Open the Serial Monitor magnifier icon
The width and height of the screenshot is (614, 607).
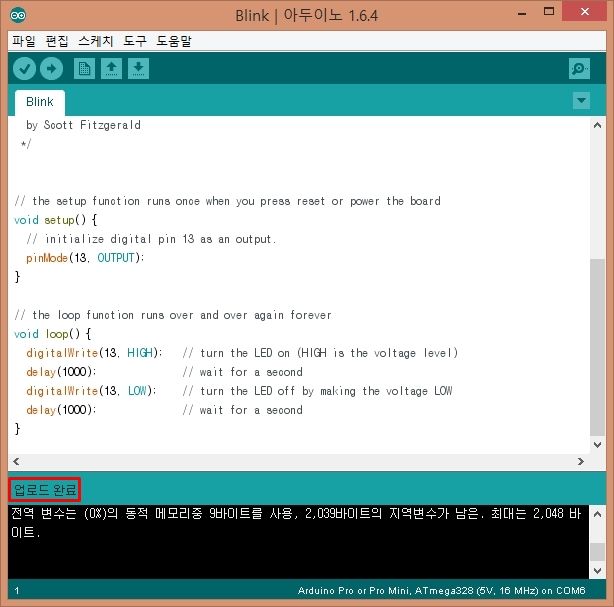tap(579, 69)
